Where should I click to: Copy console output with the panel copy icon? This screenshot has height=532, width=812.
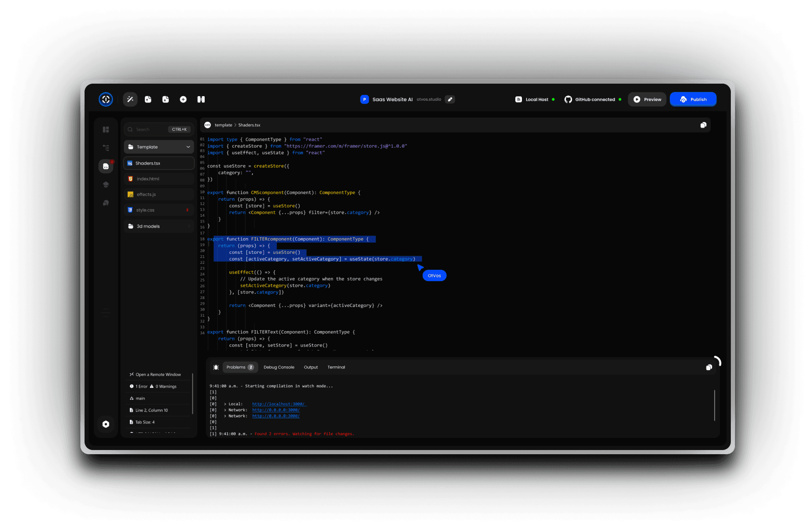point(709,367)
